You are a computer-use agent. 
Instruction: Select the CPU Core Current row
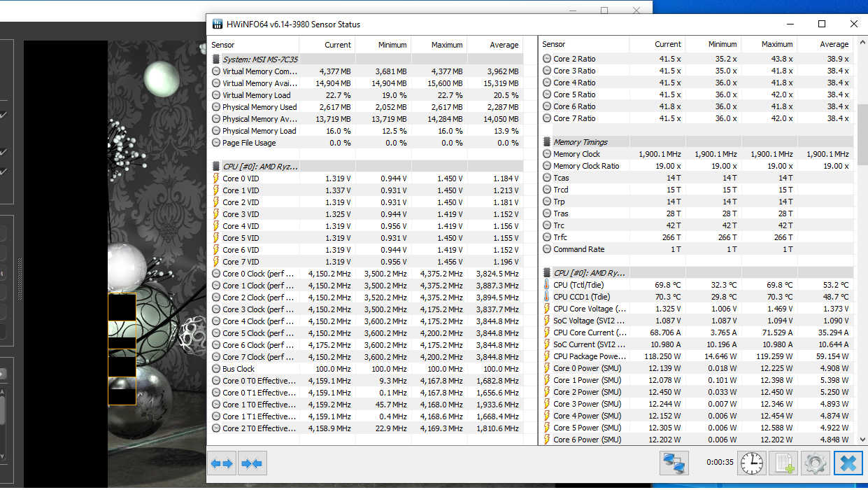[697, 332]
